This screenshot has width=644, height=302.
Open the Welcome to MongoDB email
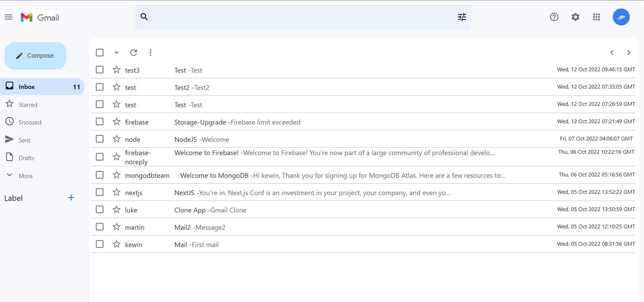click(363, 175)
